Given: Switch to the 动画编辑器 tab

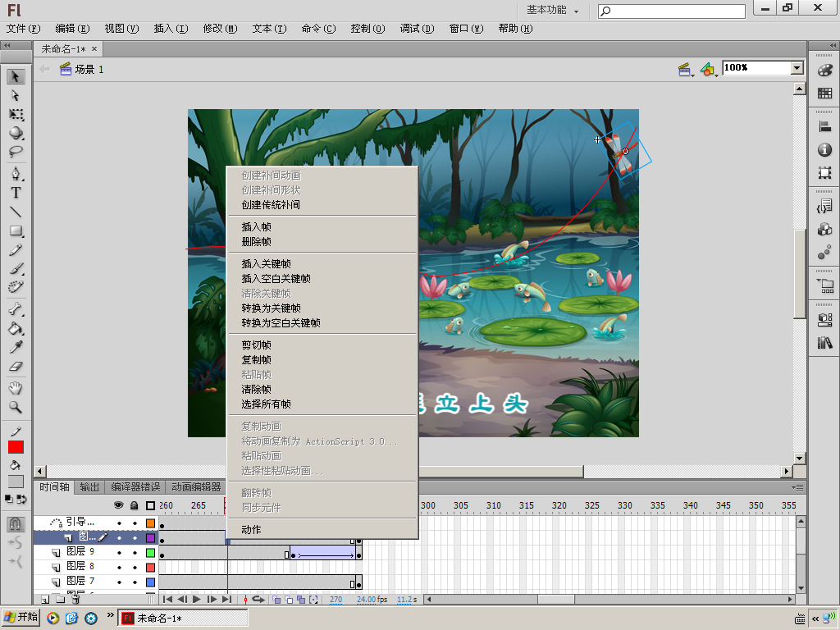Looking at the screenshot, I should 196,487.
